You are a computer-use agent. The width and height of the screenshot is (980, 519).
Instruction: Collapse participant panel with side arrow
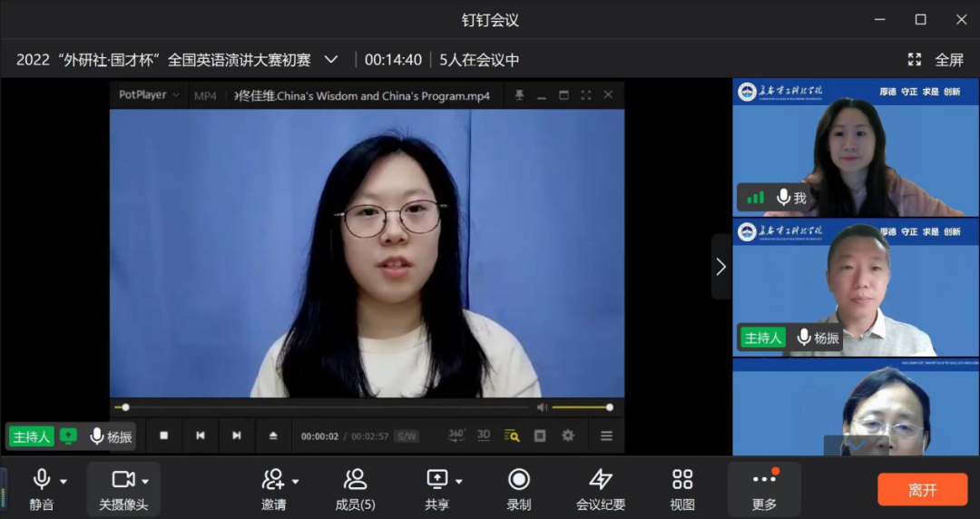(x=721, y=267)
